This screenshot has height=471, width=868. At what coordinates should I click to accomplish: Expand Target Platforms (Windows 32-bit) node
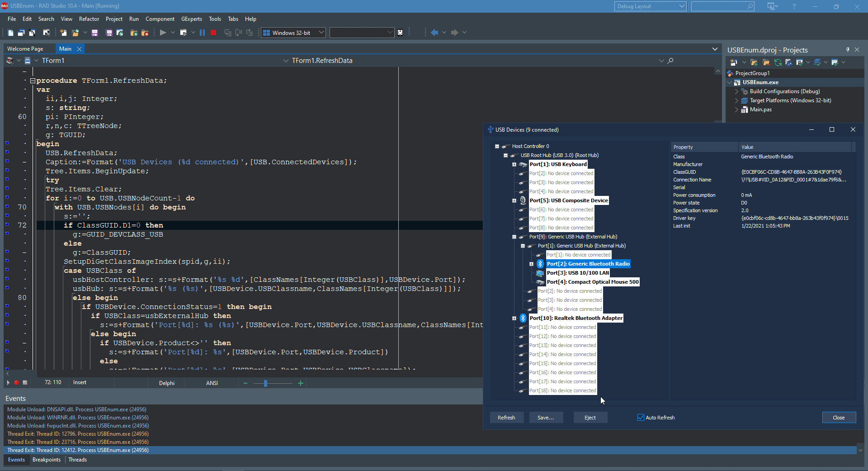pyautogui.click(x=736, y=100)
